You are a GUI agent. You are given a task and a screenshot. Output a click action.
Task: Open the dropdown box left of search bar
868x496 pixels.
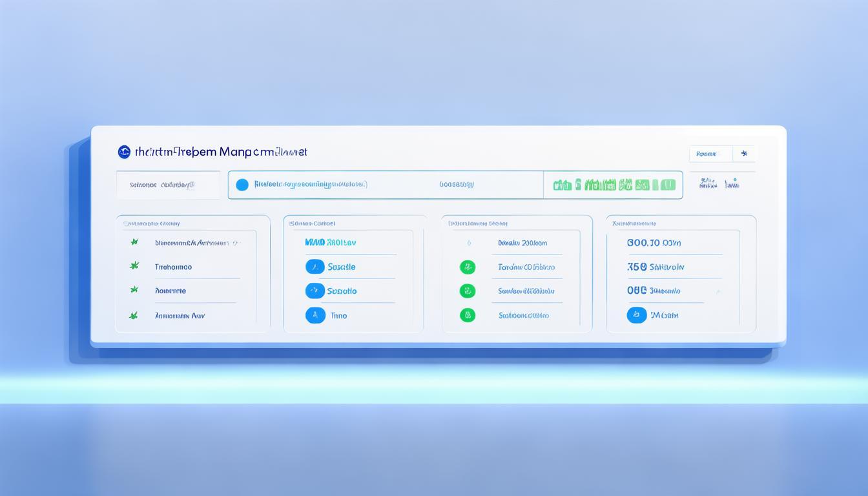click(x=168, y=185)
